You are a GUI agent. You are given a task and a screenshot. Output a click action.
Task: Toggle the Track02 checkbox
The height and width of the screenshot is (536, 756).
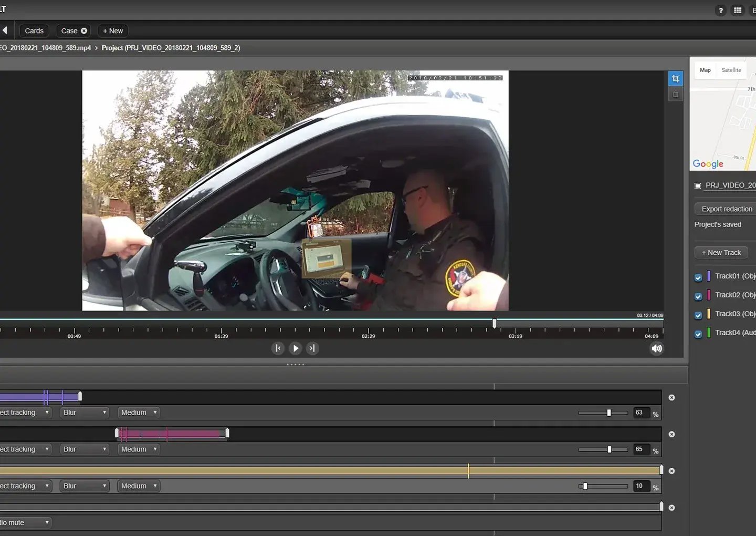tap(698, 296)
